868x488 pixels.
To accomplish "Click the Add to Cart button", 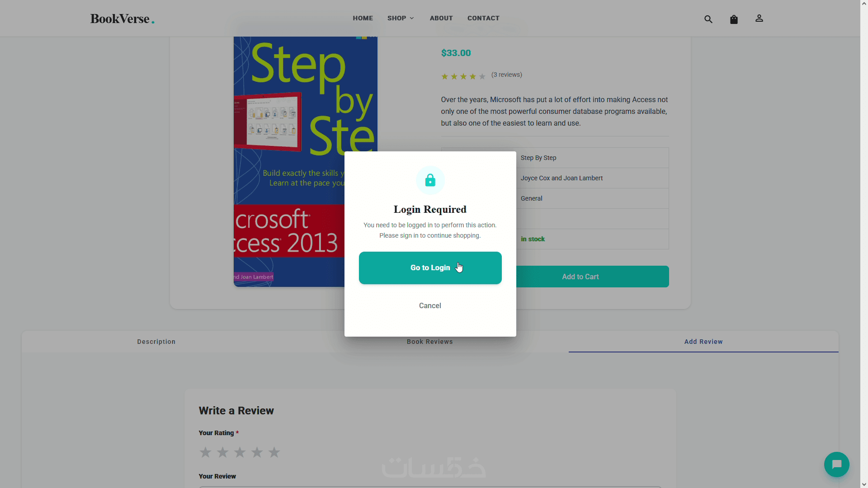I will (580, 277).
